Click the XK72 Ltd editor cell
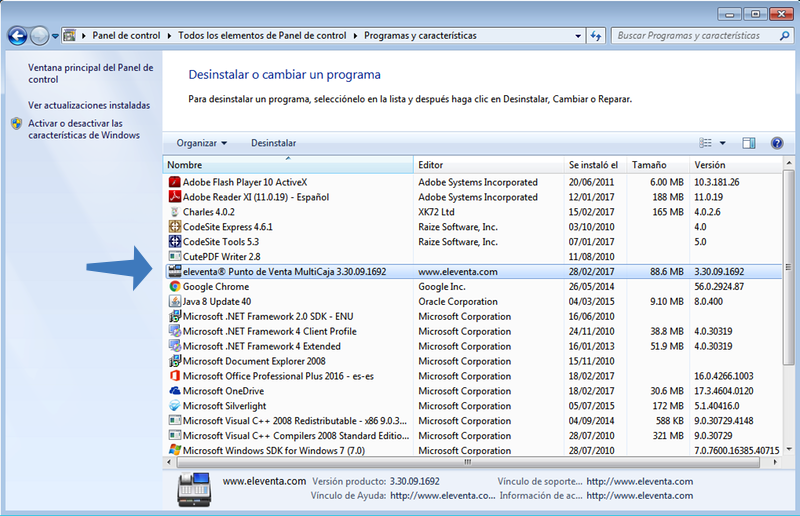Screen dimensions: 800x516 436,212
